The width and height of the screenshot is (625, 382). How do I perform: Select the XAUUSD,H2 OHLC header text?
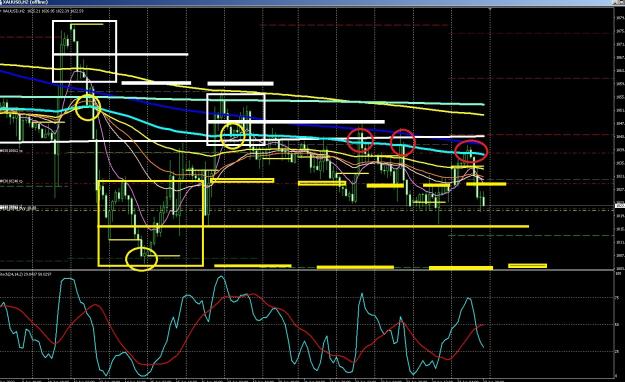pyautogui.click(x=43, y=11)
